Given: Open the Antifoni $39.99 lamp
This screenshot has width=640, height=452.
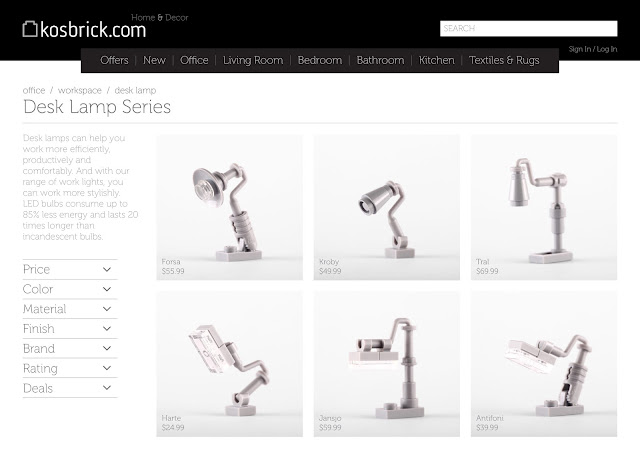Looking at the screenshot, I should (544, 364).
